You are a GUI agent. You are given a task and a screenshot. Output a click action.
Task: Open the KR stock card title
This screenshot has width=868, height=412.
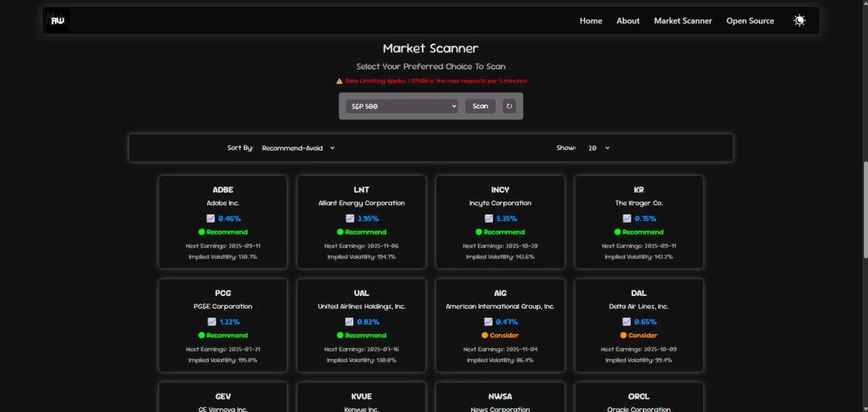pos(639,190)
